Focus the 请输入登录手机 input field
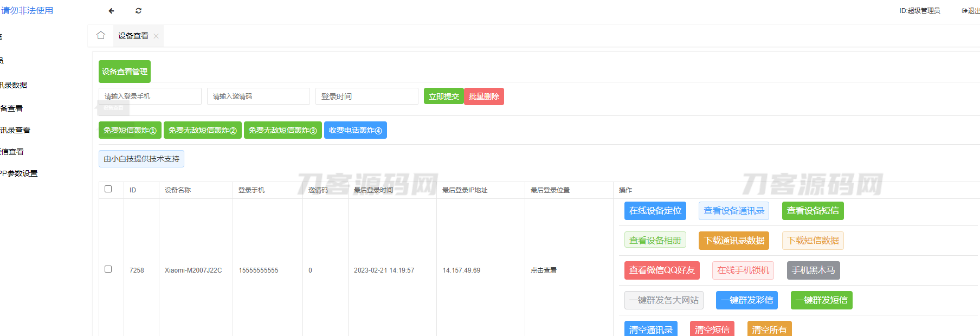The width and height of the screenshot is (980, 336). point(150,96)
